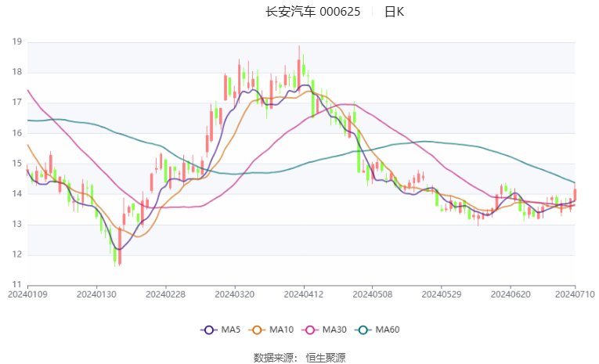
Task: Click the 20240710 date axis label
Action: click(575, 294)
